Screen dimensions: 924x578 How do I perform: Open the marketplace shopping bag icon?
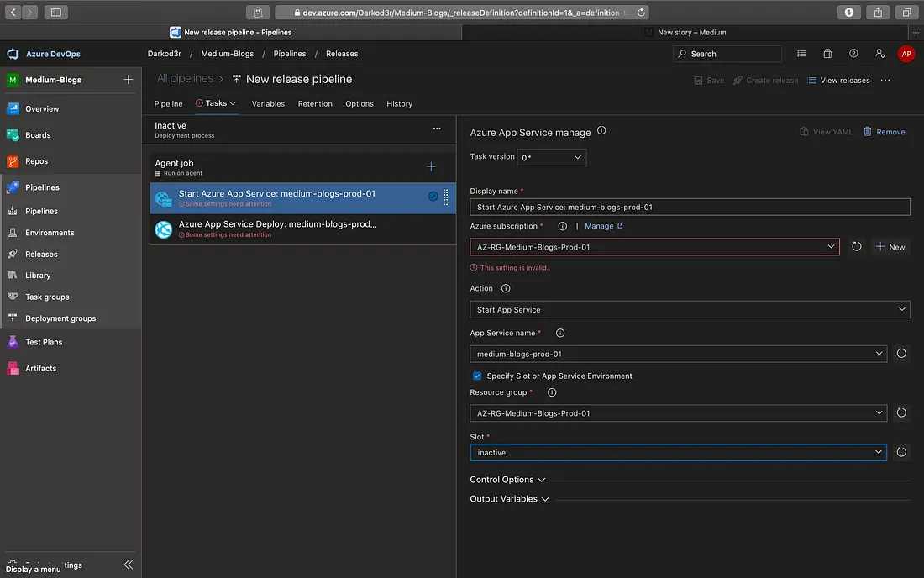point(827,54)
